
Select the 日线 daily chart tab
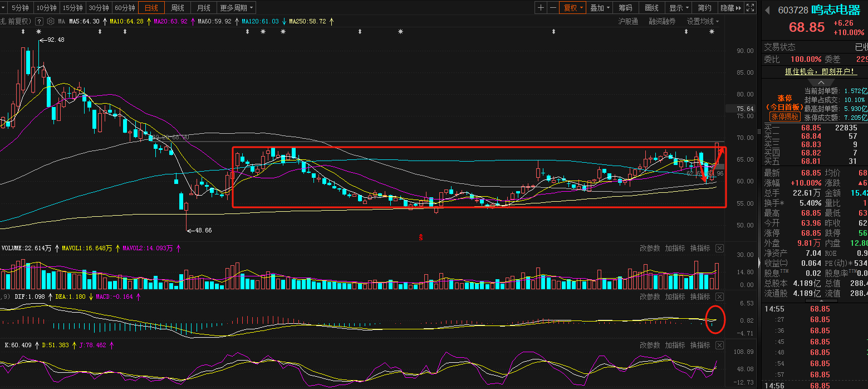tap(151, 8)
